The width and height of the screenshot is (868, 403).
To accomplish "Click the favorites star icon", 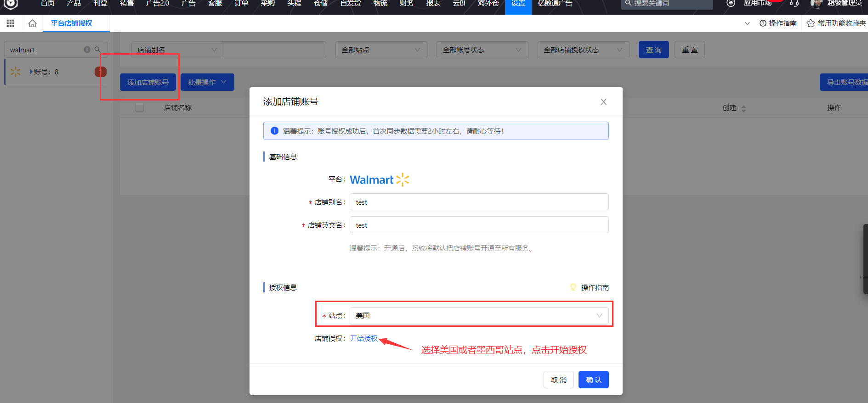I will coord(811,23).
